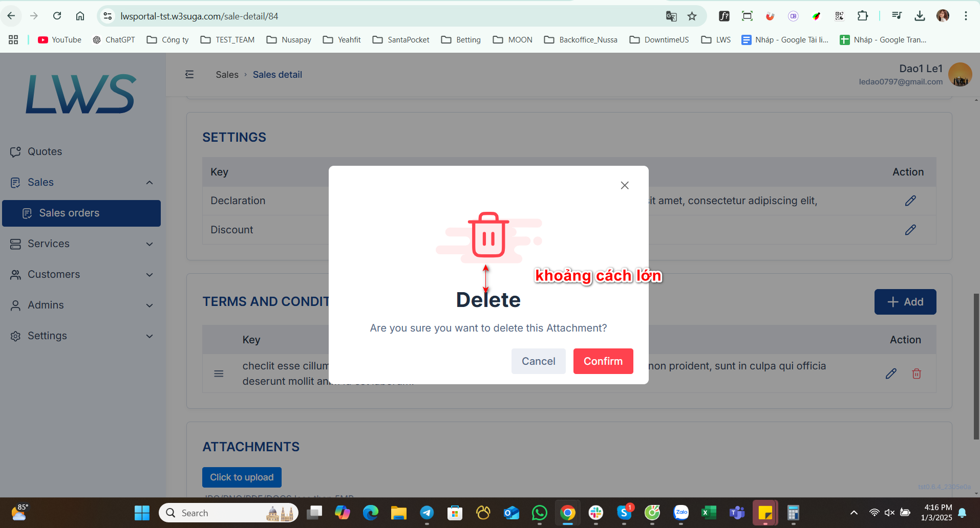Collapse the Sales sidebar section
This screenshot has width=980, height=528.
pyautogui.click(x=82, y=182)
